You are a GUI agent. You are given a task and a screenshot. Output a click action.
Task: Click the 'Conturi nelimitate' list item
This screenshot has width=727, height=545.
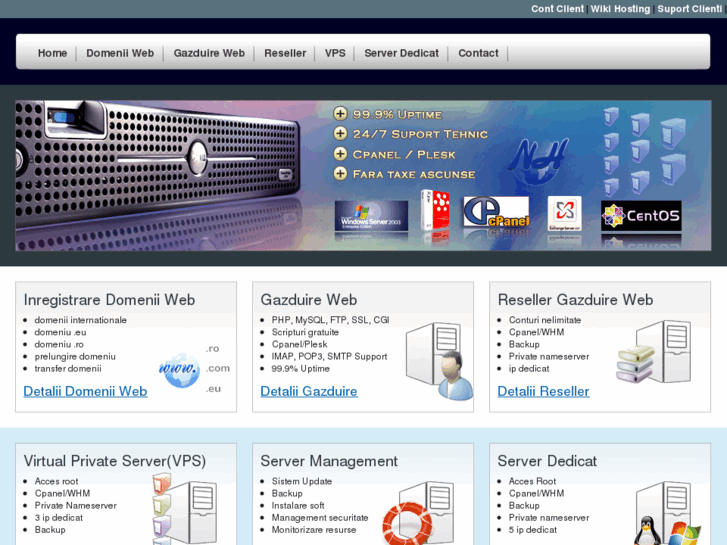pos(545,320)
